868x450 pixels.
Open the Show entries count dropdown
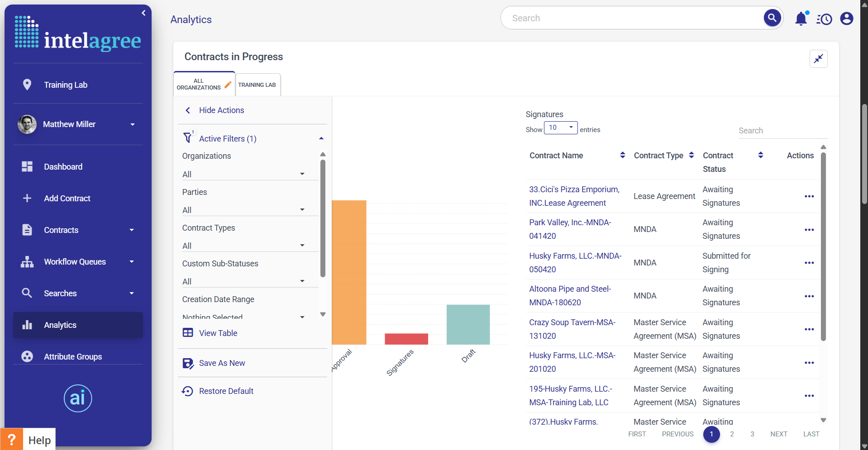pos(560,128)
